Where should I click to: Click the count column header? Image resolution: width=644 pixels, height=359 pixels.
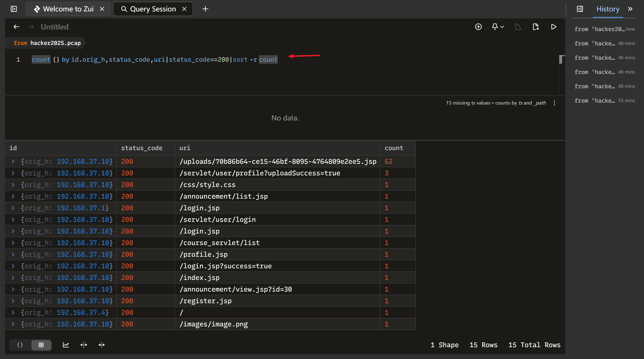(394, 148)
